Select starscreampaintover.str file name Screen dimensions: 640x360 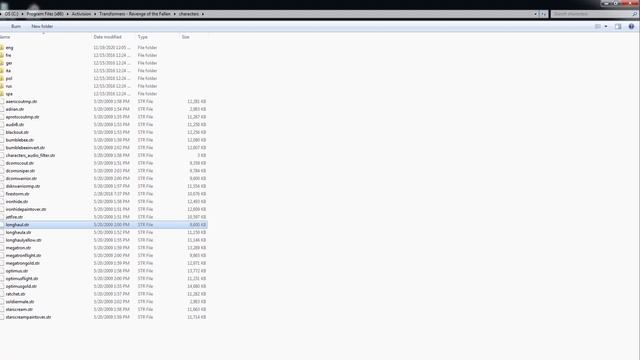pos(28,317)
